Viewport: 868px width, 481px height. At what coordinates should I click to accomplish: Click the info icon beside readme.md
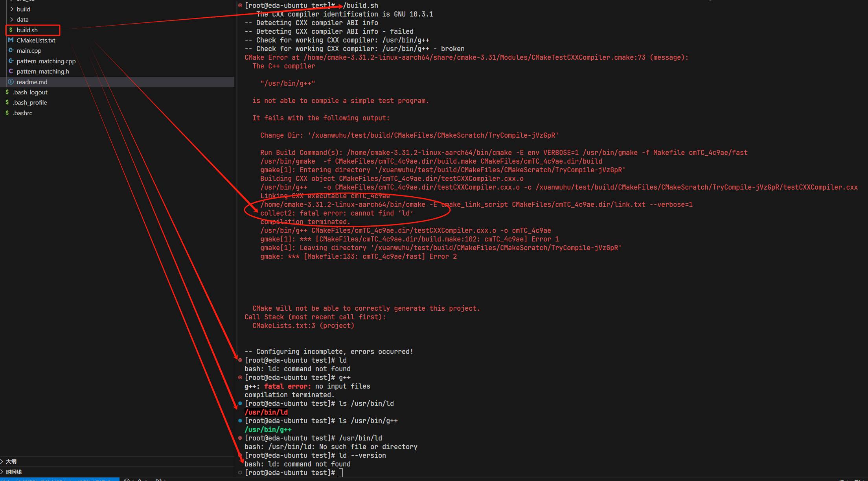11,82
